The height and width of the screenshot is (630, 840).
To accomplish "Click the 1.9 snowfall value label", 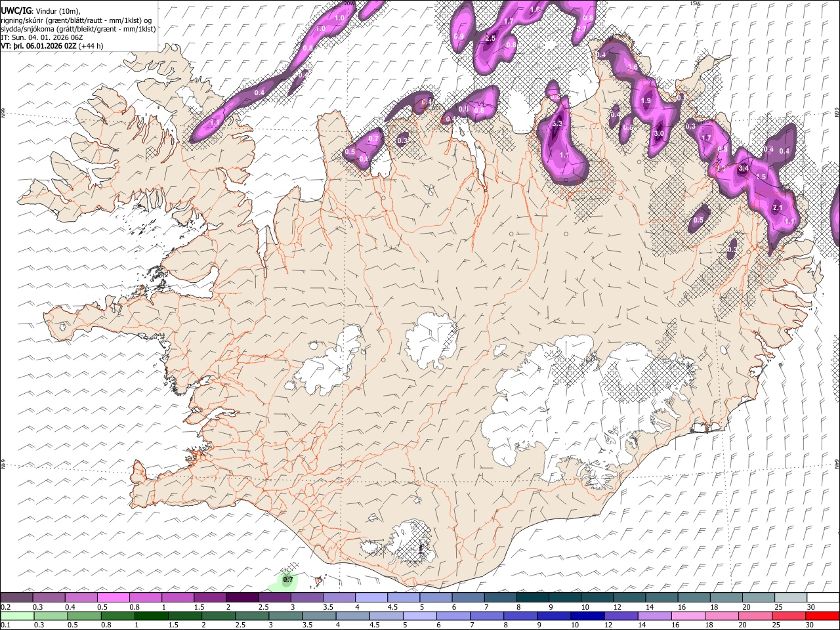I will pyautogui.click(x=646, y=101).
